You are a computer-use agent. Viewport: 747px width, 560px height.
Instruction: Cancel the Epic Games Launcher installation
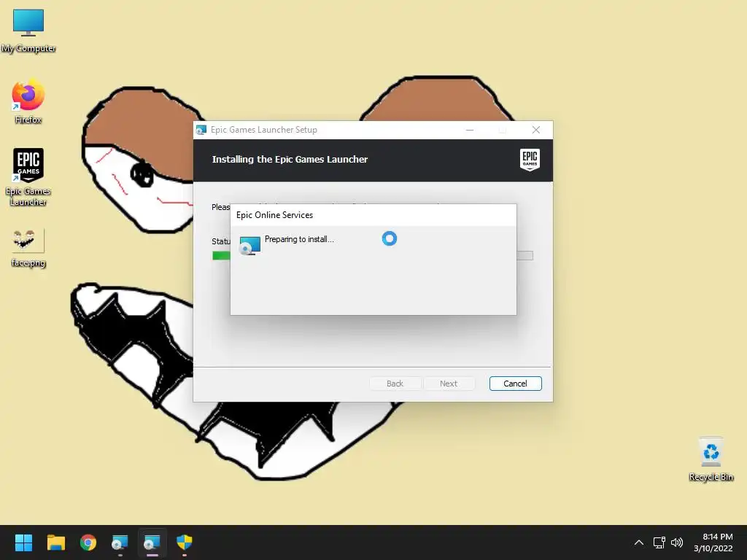pyautogui.click(x=515, y=384)
